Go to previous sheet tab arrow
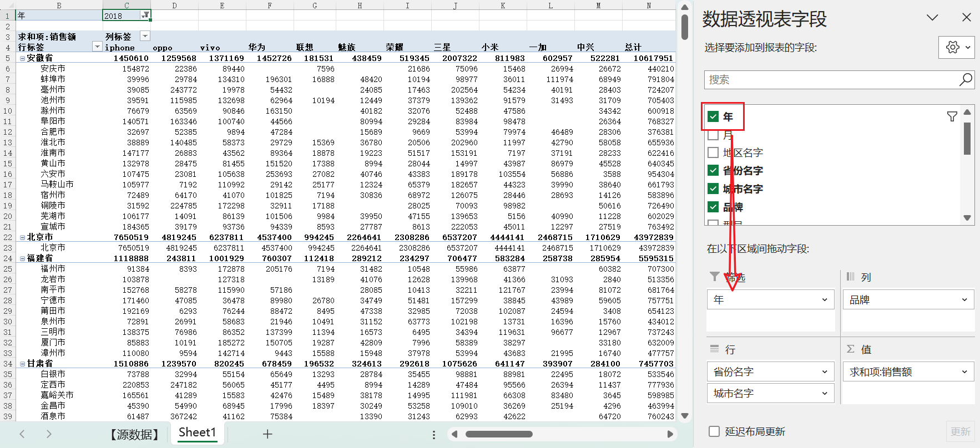The height and width of the screenshot is (448, 980). (x=22, y=434)
